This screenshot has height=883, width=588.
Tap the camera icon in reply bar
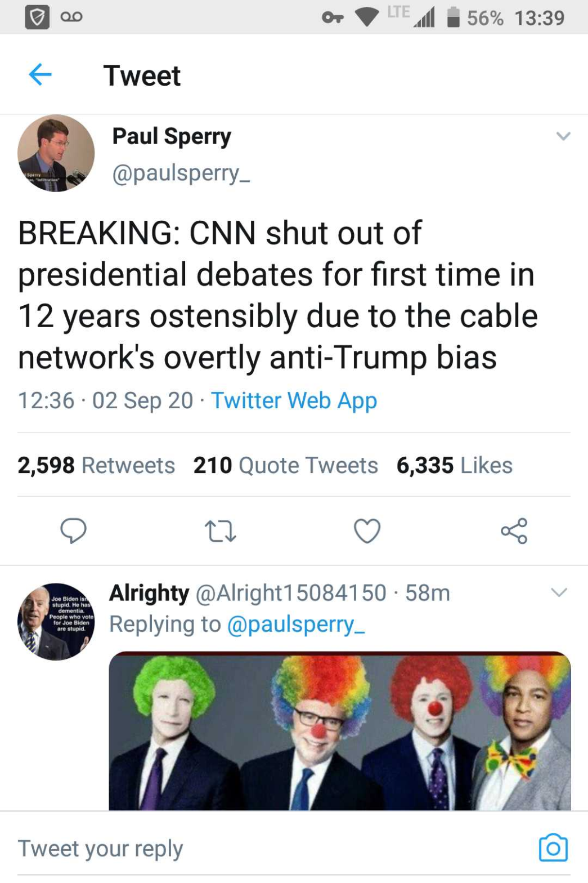(553, 848)
